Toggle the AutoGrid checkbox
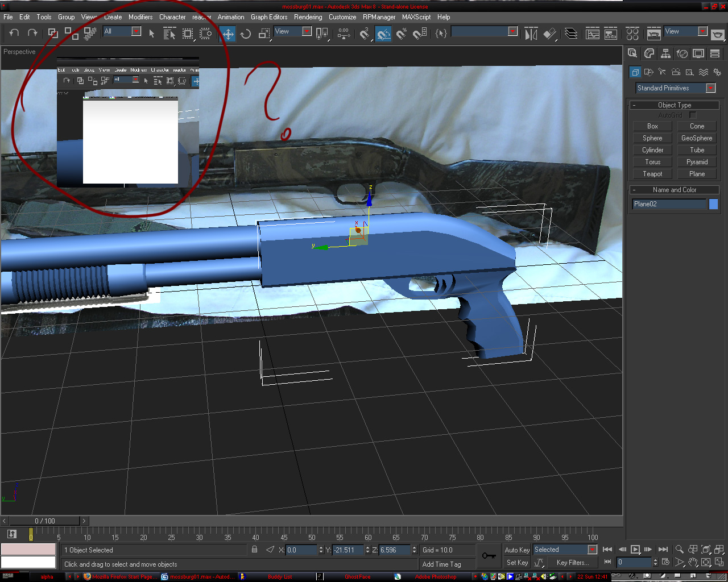The width and height of the screenshot is (728, 582). 692,115
